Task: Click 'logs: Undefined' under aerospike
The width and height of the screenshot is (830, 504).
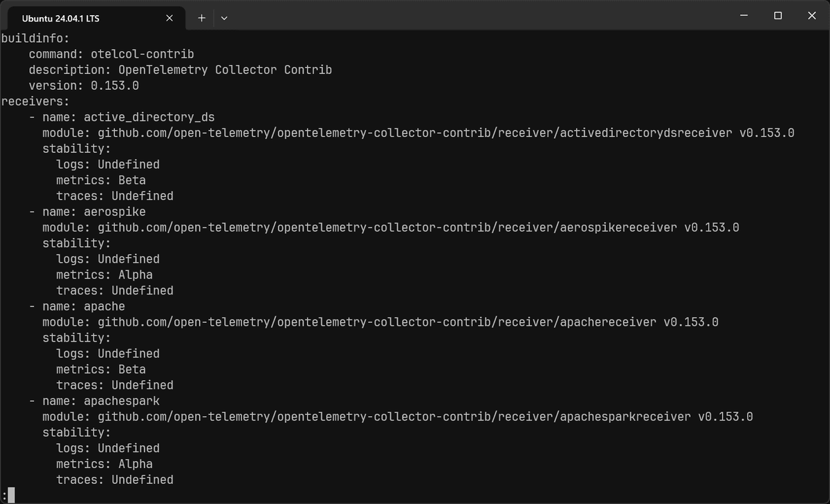Action: (x=108, y=259)
